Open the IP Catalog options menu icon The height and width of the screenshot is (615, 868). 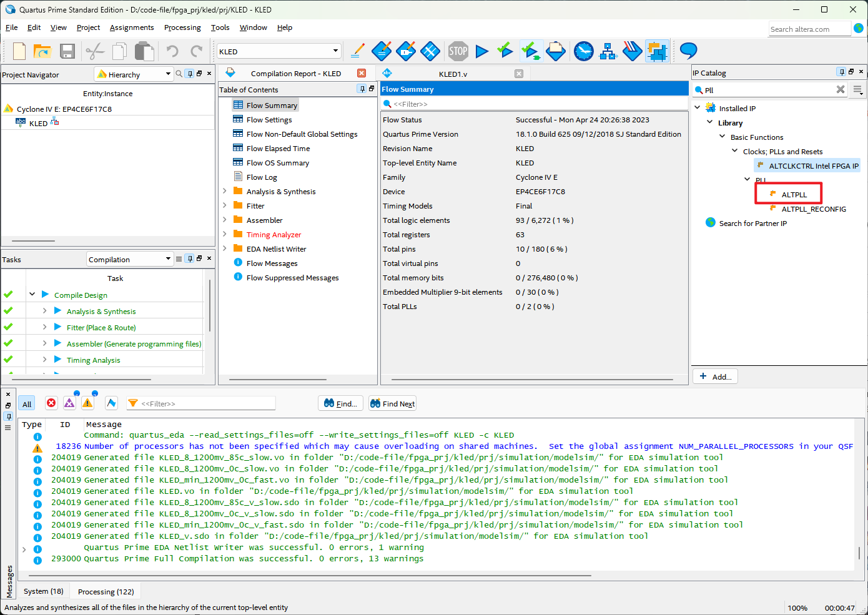pyautogui.click(x=858, y=90)
